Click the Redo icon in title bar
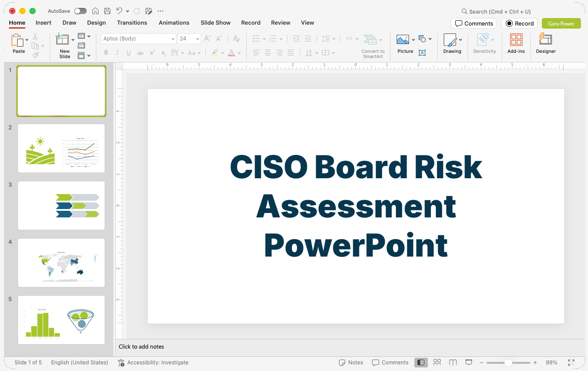This screenshot has width=588, height=371. (137, 11)
